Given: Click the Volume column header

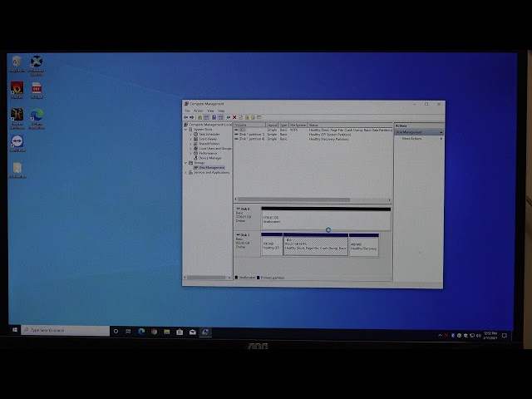Looking at the screenshot, I should (249, 125).
